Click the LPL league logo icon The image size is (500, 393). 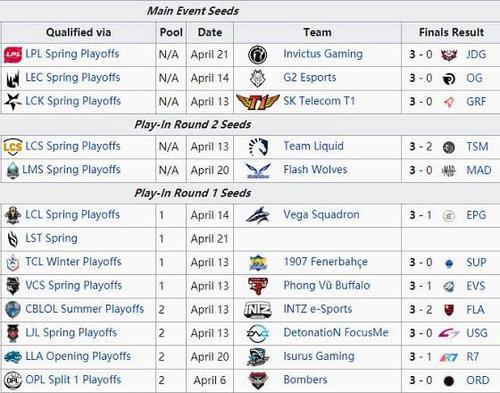(x=13, y=55)
